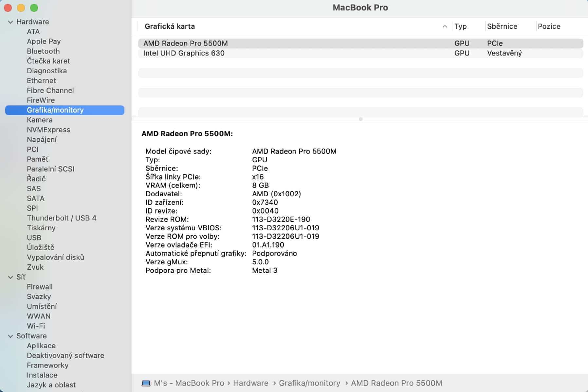The width and height of the screenshot is (588, 392).
Task: Collapse the Hardware section chevron
Action: (10, 22)
